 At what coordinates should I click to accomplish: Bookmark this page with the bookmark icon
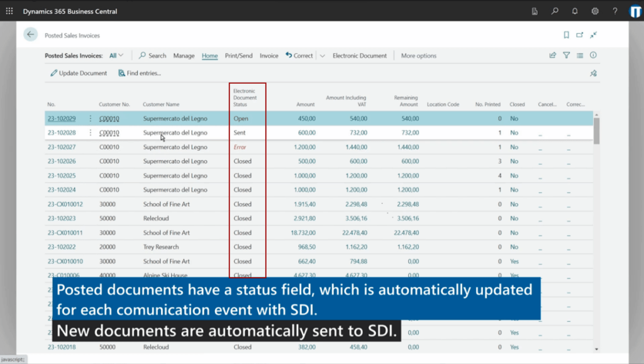[566, 35]
